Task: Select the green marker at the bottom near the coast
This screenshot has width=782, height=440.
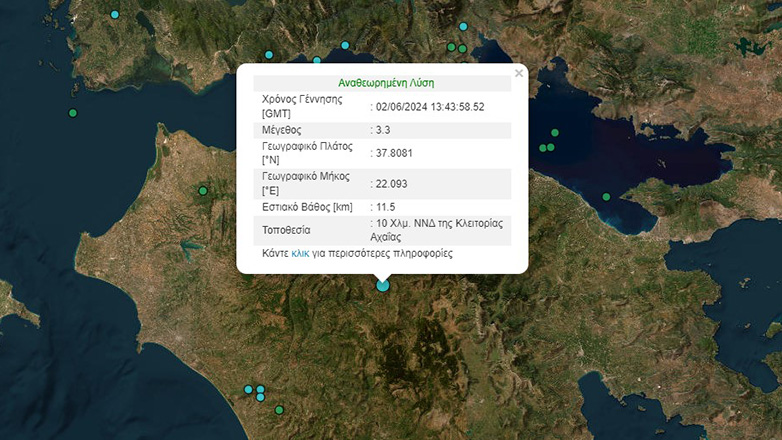Action: [x=279, y=410]
